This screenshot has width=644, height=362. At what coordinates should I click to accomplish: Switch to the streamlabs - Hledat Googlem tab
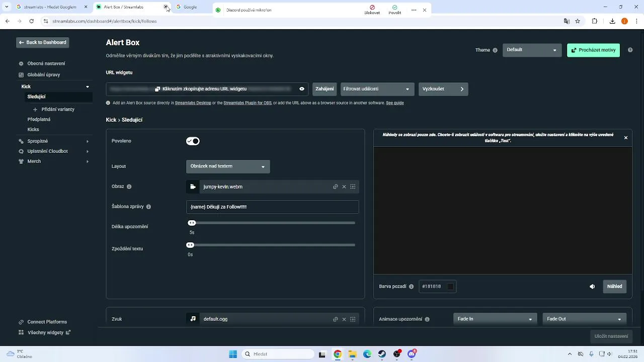[x=50, y=7]
